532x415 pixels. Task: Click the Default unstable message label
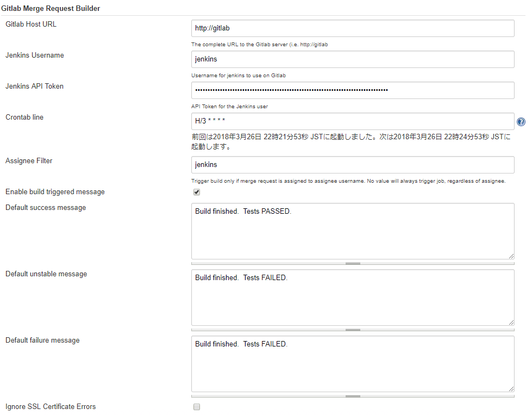[x=46, y=274]
